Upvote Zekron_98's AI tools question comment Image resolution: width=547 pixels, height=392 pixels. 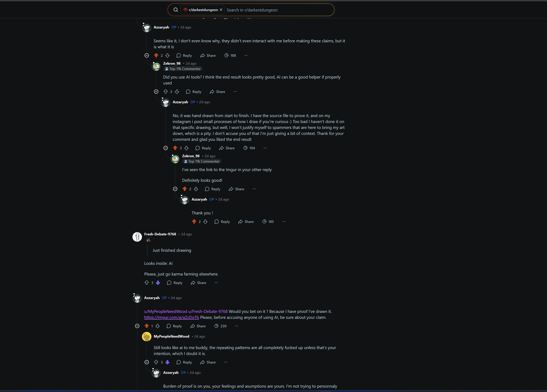click(165, 92)
